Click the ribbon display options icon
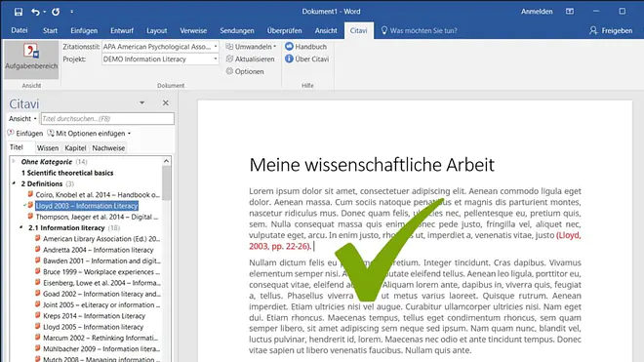The height and width of the screenshot is (362, 644). click(570, 12)
